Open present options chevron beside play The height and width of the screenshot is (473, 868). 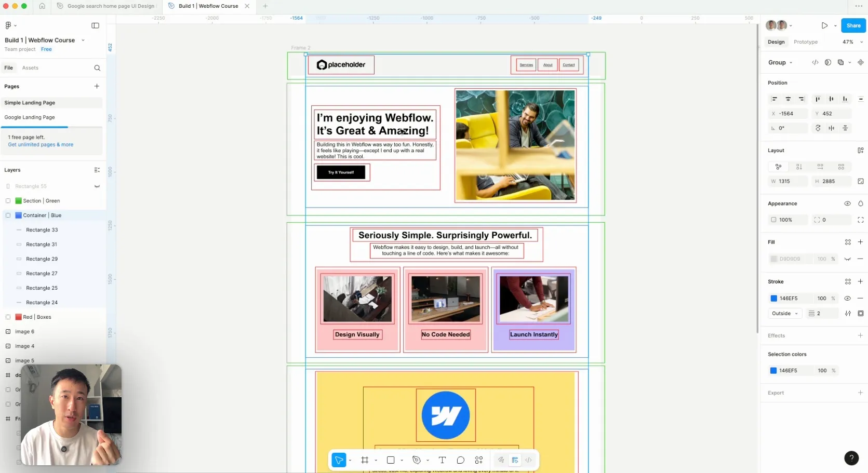point(835,25)
